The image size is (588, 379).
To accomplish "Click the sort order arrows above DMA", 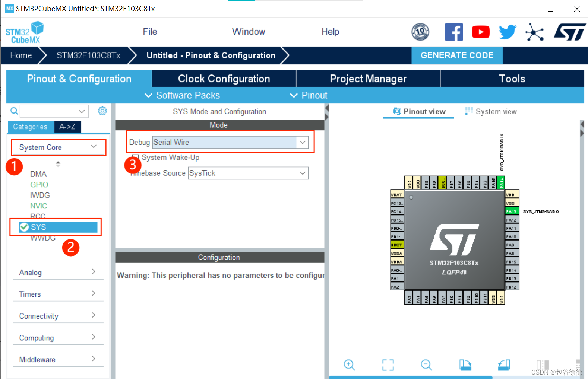I will click(x=58, y=164).
